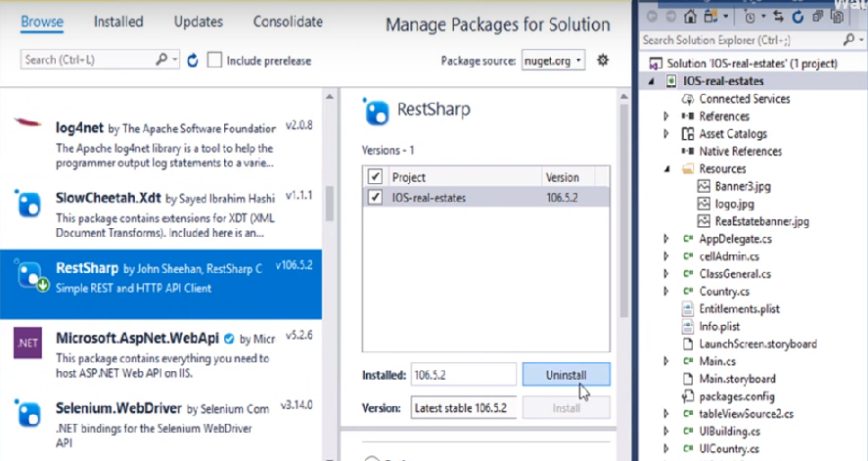This screenshot has height=461, width=868.
Task: Expand the Main.cs node
Action: [666, 361]
